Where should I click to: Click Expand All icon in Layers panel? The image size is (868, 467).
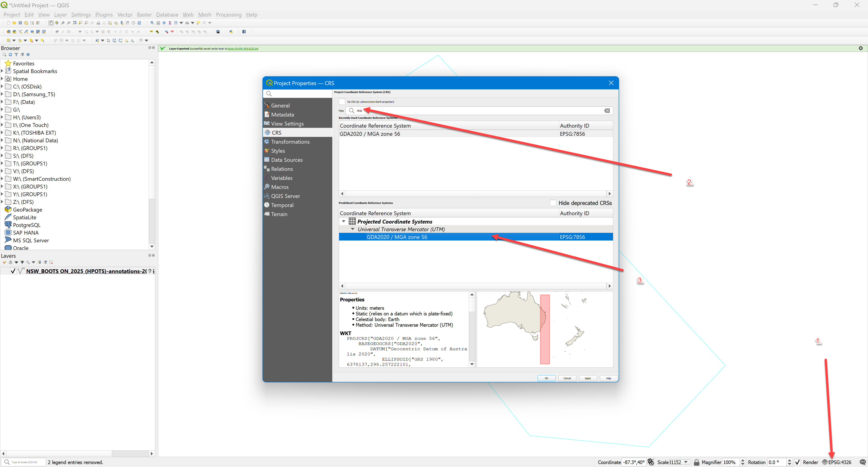(39, 262)
